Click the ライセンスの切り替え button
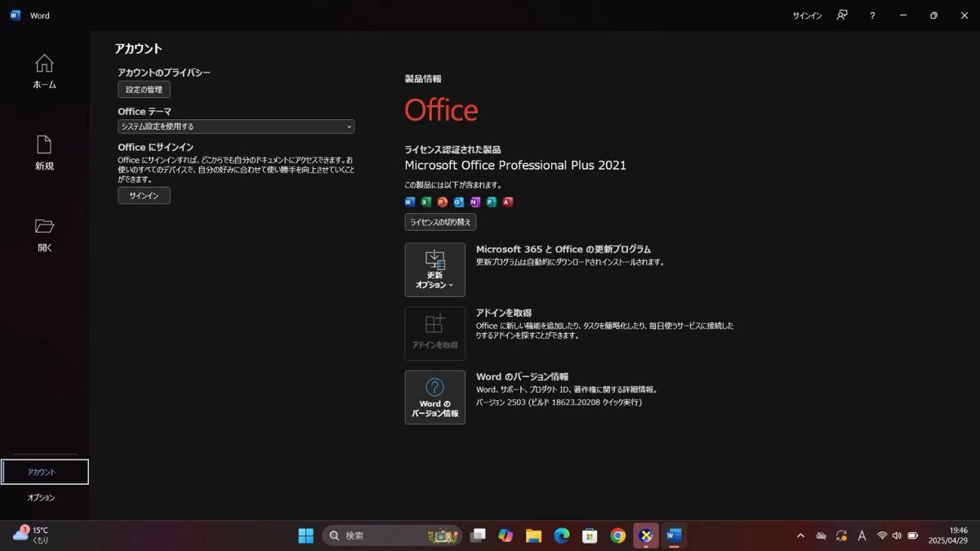The width and height of the screenshot is (980, 551). [x=440, y=222]
